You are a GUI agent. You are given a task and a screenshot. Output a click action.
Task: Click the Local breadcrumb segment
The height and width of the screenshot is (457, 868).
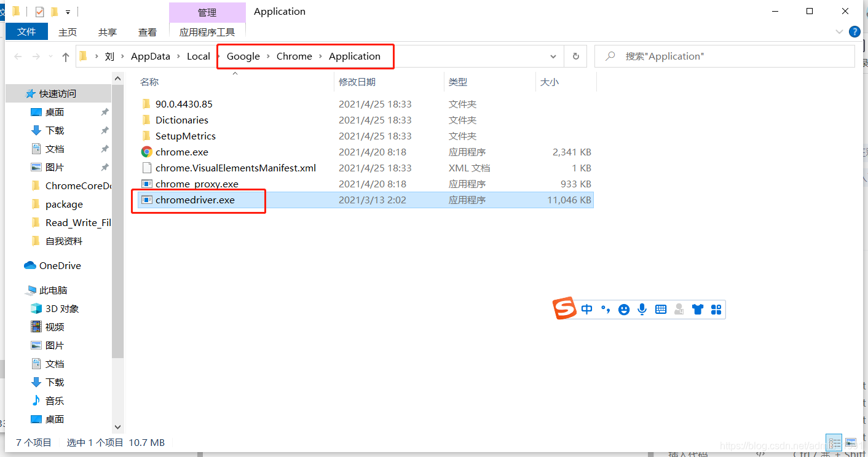tap(199, 57)
